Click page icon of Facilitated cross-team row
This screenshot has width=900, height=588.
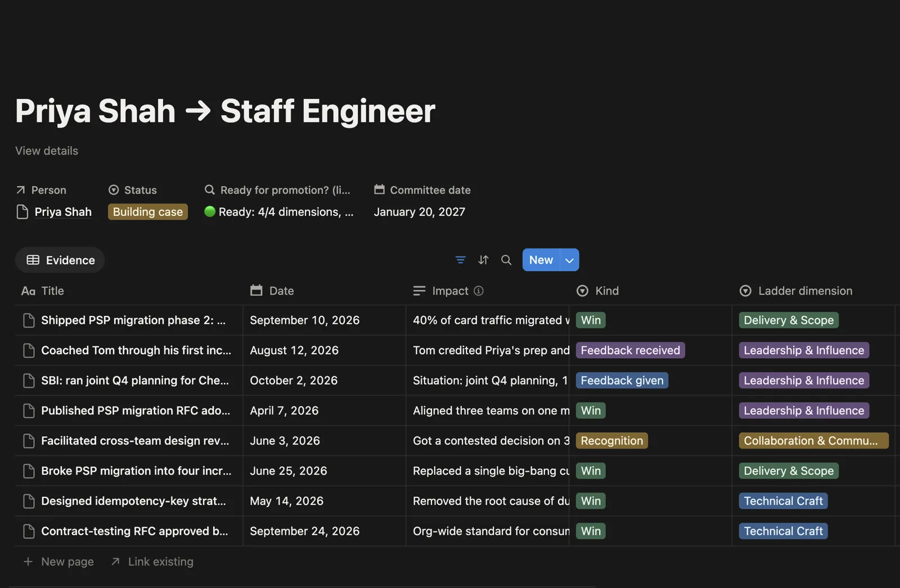click(29, 441)
